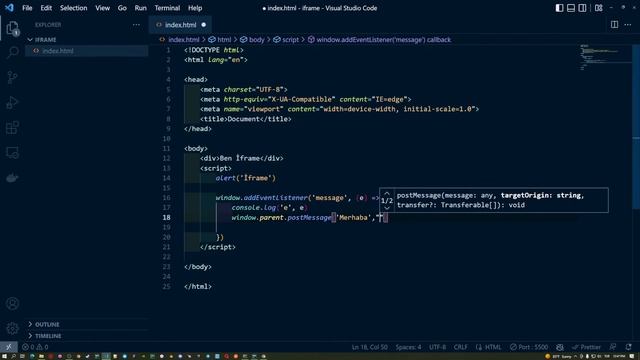This screenshot has width=640, height=360.
Task: Open Run and Debug view
Action: point(13,102)
